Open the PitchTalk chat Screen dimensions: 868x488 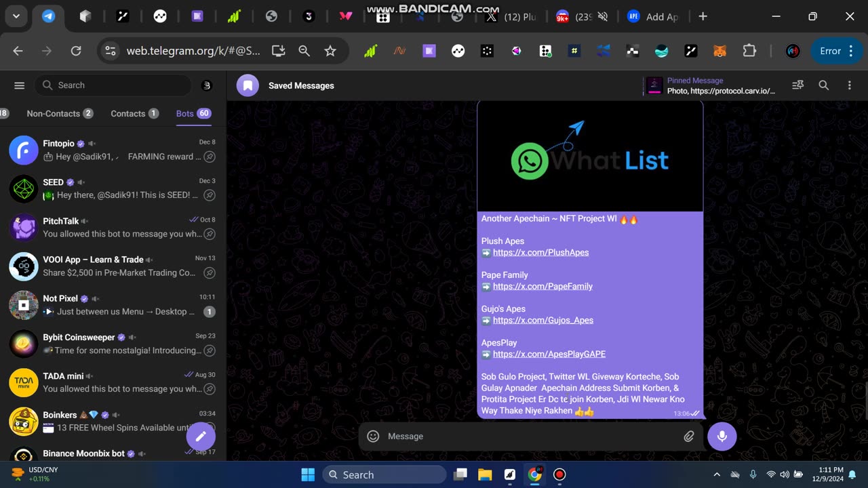[113, 227]
